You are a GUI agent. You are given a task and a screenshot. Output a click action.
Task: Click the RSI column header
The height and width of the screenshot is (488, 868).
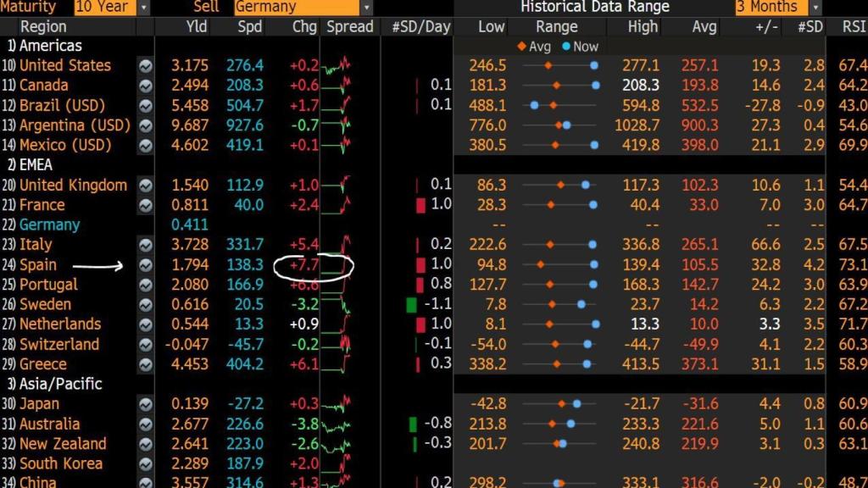(852, 26)
